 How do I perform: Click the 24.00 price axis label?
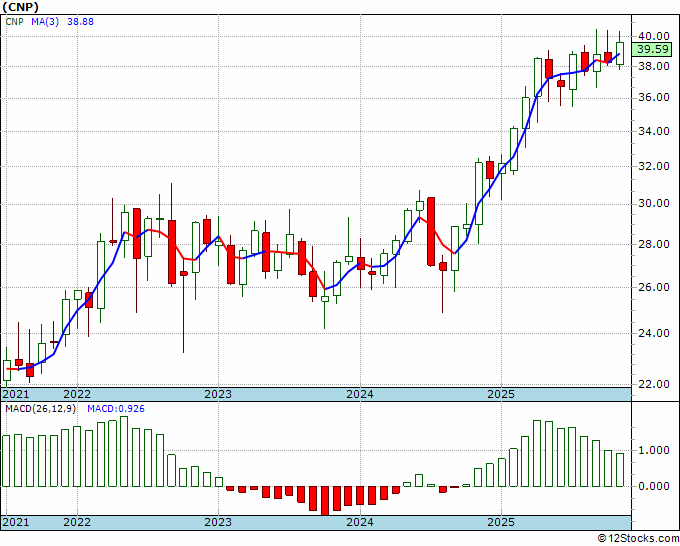654,333
